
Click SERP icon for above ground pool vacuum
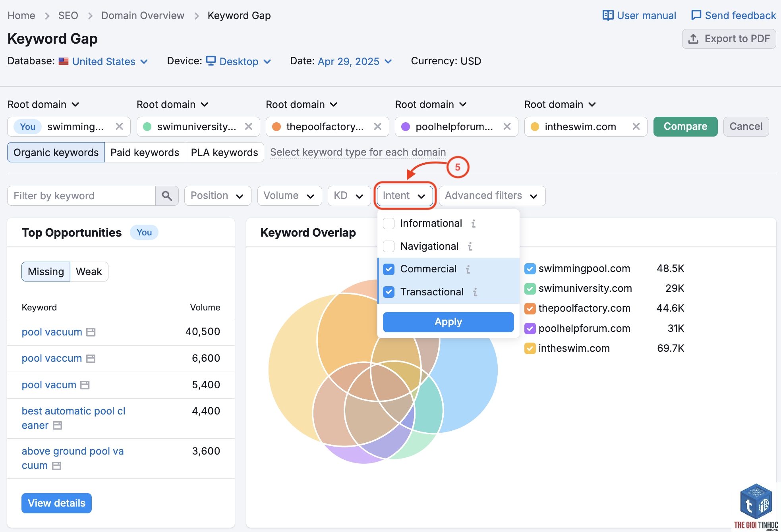coord(57,466)
